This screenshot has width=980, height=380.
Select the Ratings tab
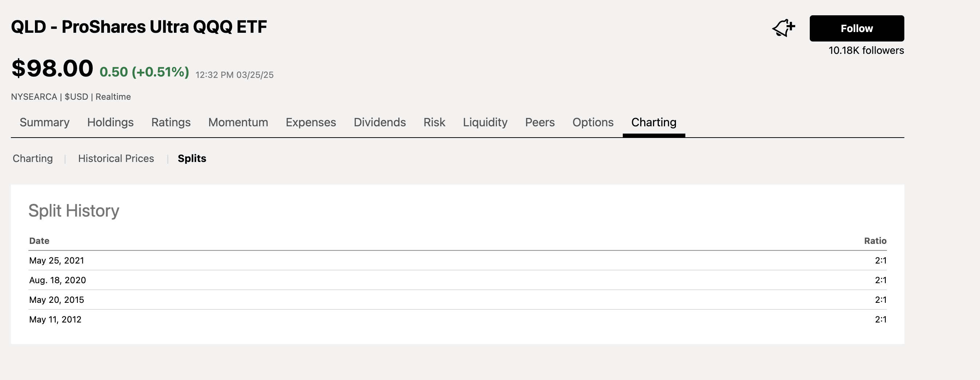click(x=171, y=122)
